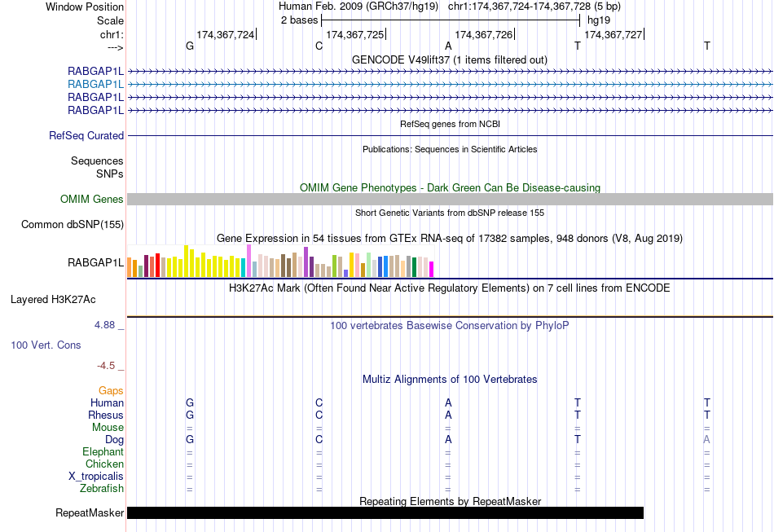Screen dimensions: 774x532
Task: Click the orange Gaps row label
Action: coord(111,391)
